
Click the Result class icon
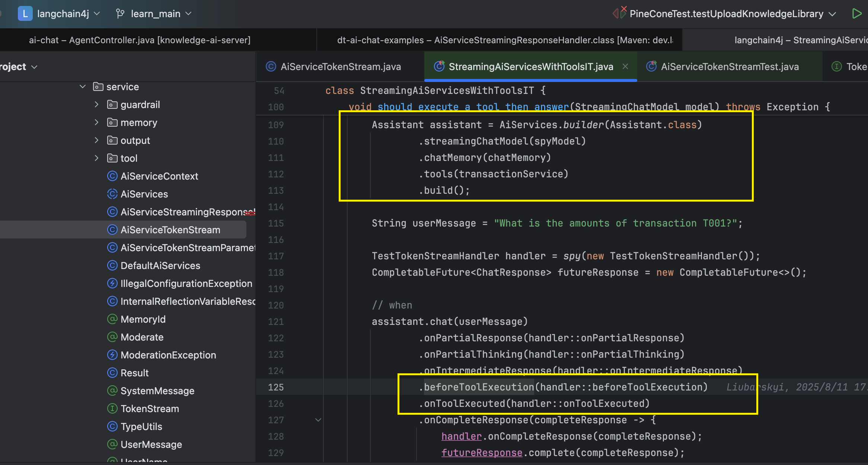pyautogui.click(x=112, y=373)
